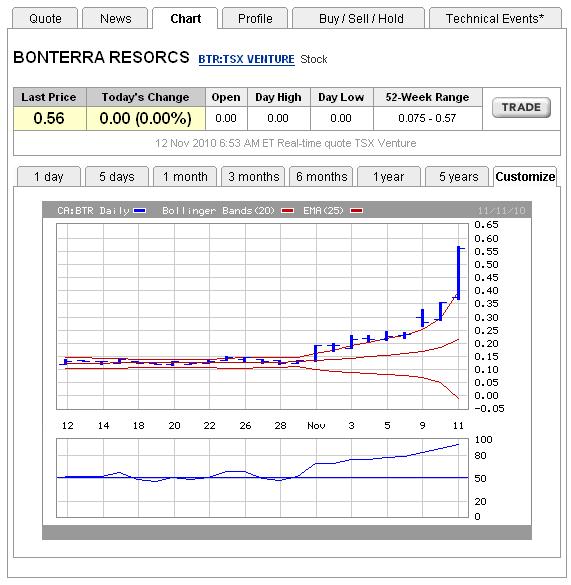Click the EMA(25) red legend marker

coord(356,211)
